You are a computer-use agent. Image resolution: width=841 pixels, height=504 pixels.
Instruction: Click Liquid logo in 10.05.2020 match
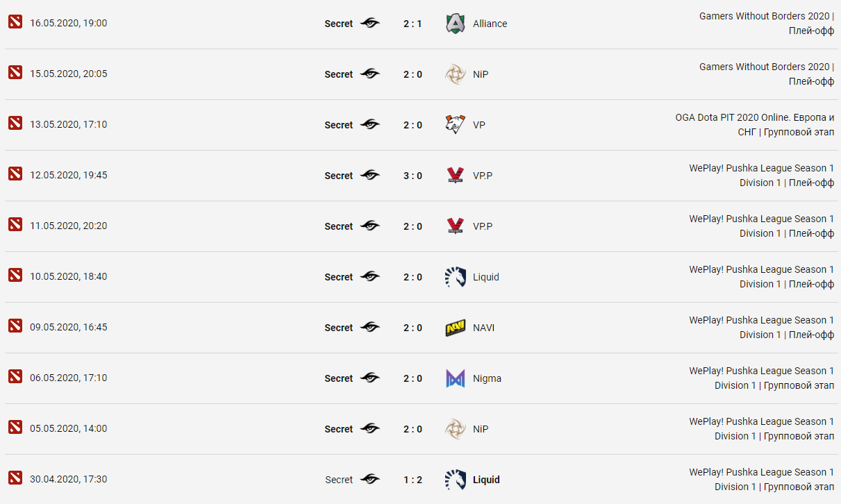[456, 277]
